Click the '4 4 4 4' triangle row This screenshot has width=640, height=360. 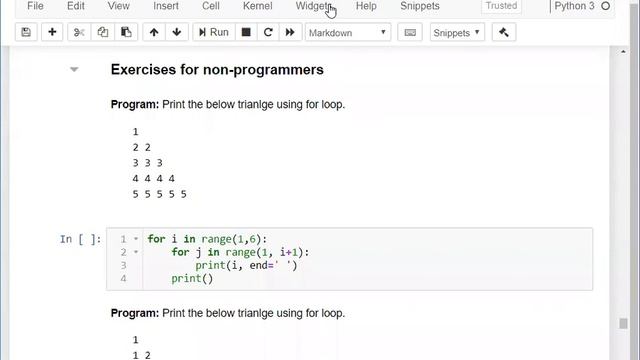[x=153, y=179]
